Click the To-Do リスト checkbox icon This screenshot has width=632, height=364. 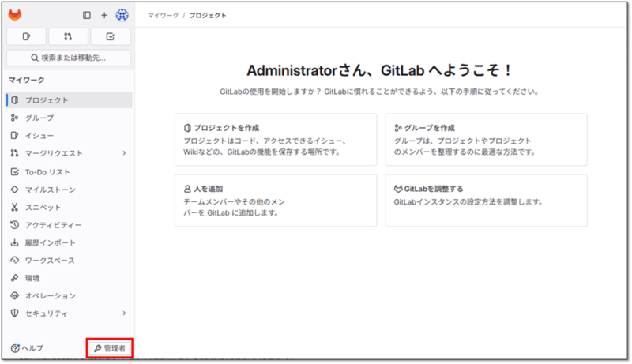click(x=15, y=172)
